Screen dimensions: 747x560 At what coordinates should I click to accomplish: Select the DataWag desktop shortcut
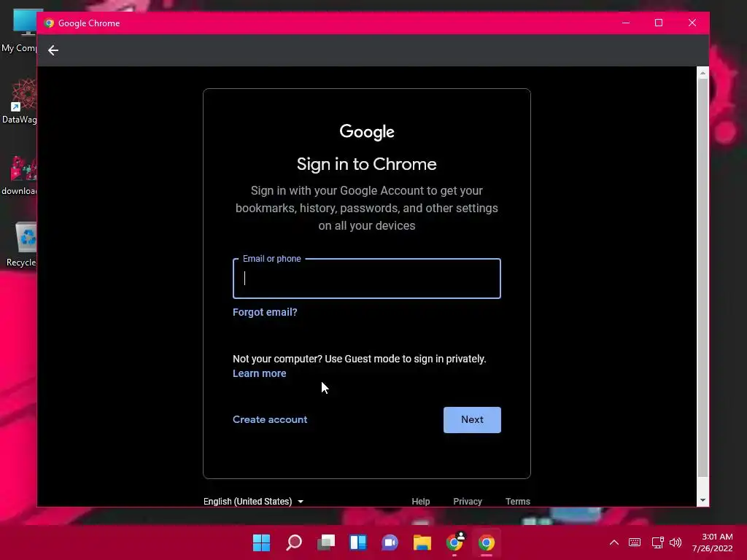pos(19,101)
